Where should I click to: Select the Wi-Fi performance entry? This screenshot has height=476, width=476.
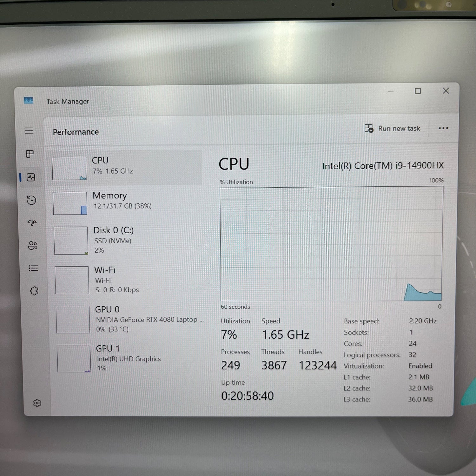(x=127, y=280)
